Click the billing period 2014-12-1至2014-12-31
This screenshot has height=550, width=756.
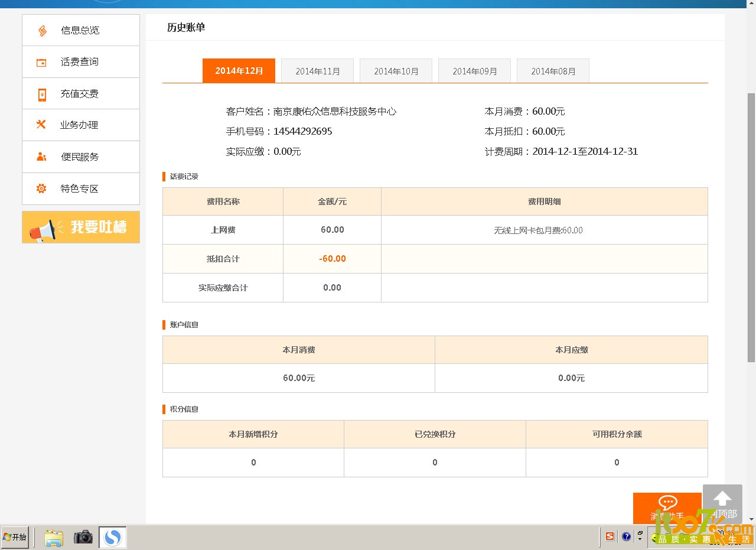tap(585, 151)
